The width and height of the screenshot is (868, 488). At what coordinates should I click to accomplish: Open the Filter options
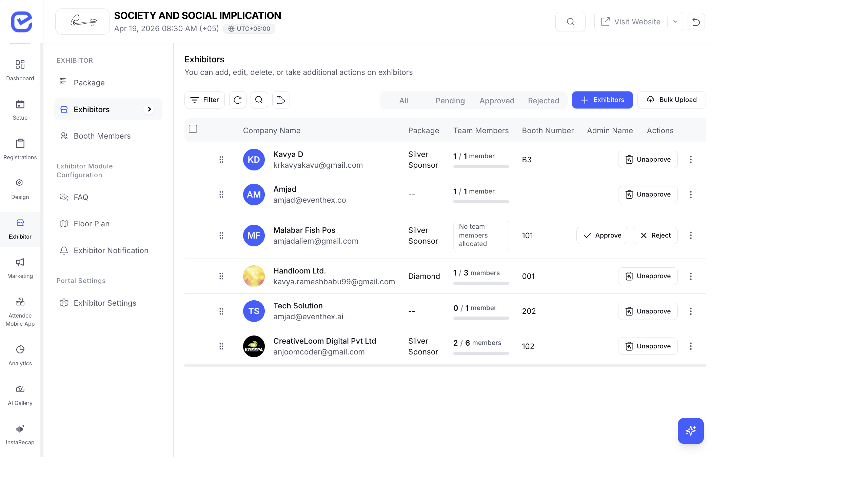pos(204,100)
